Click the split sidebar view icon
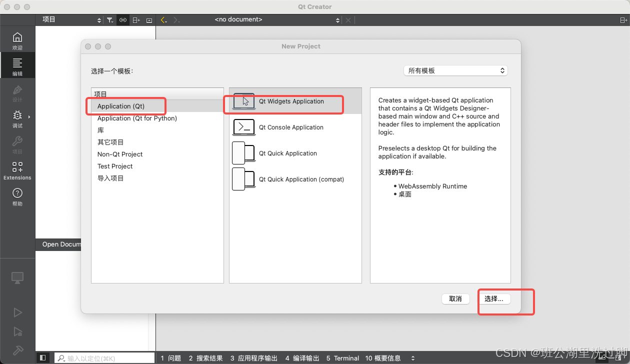The height and width of the screenshot is (364, 630). (x=136, y=20)
